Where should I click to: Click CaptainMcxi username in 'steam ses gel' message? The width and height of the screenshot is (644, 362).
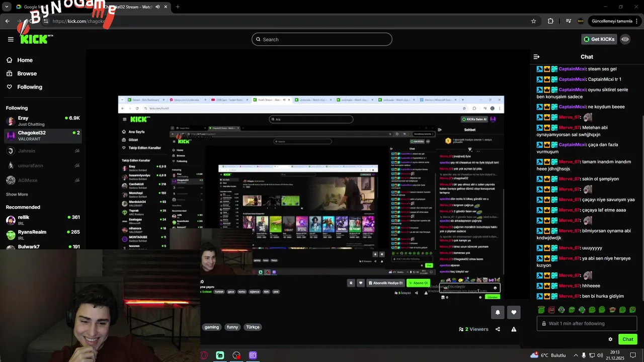pos(572,69)
